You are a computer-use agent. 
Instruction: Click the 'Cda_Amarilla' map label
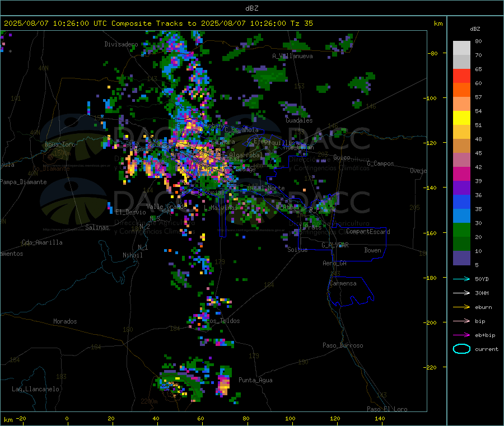click(42, 242)
